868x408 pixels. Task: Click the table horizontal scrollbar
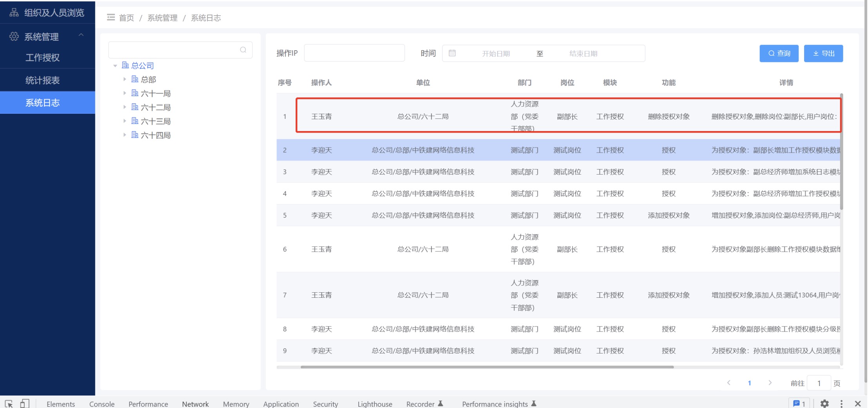click(x=487, y=367)
